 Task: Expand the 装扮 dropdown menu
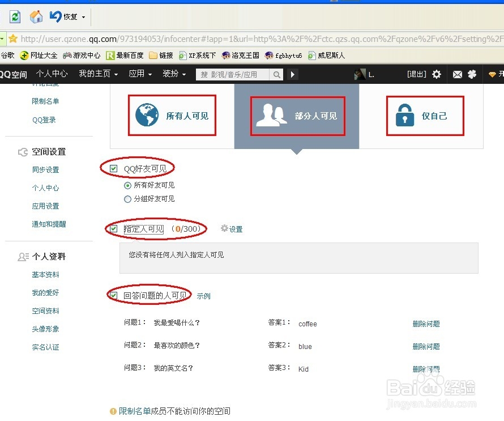(x=172, y=74)
